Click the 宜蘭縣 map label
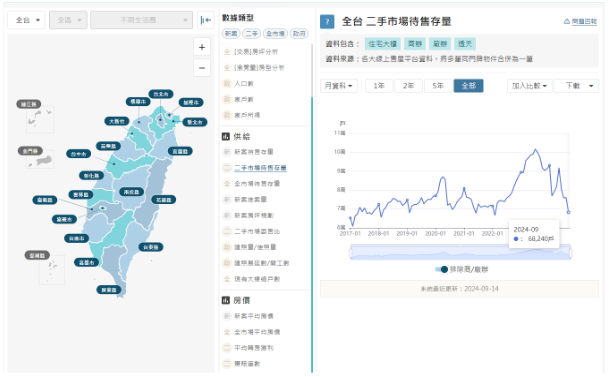 pyautogui.click(x=180, y=151)
